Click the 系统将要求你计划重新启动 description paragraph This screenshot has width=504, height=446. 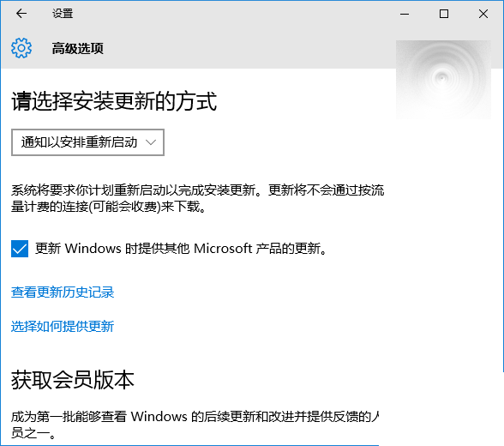198,198
